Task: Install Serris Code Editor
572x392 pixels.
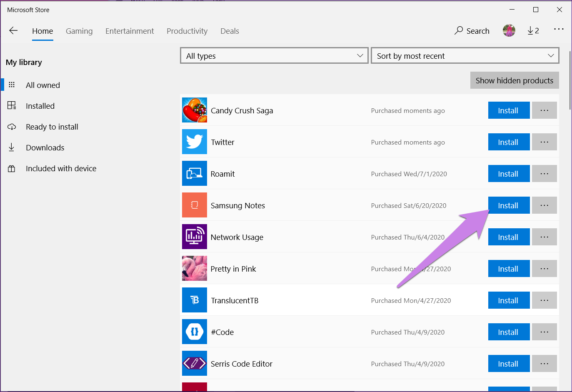Action: coord(509,364)
